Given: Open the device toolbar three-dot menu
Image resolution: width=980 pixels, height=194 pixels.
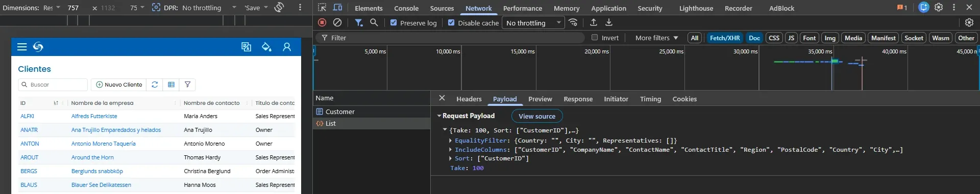Looking at the screenshot, I should click(300, 8).
